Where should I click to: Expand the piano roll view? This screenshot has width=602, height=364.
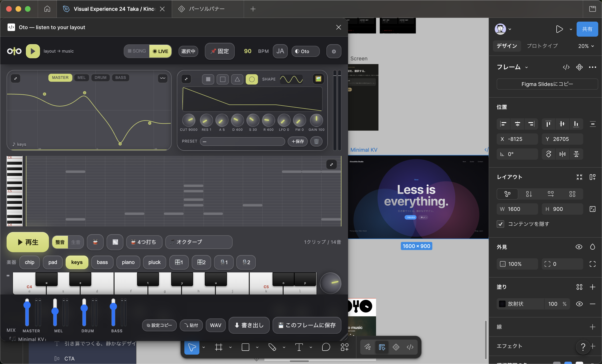point(331,164)
